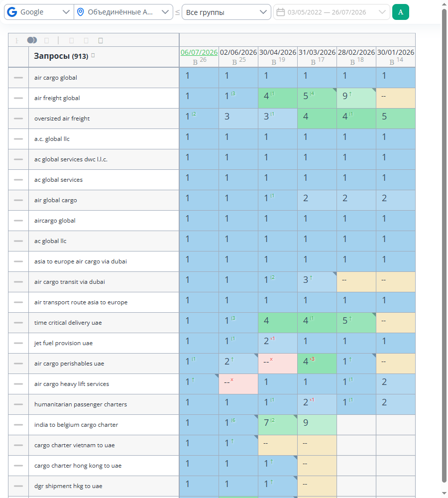Click the dash handle for oversized air freight

18,119
